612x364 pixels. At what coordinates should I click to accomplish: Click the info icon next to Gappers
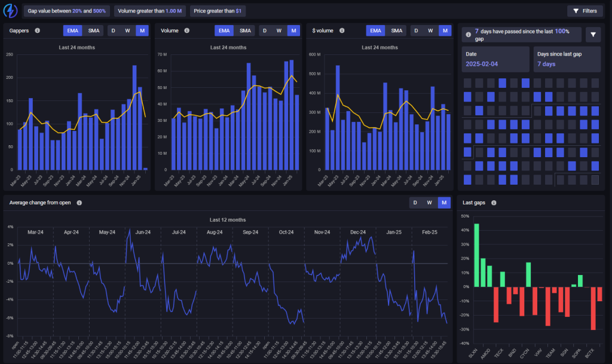tap(38, 30)
